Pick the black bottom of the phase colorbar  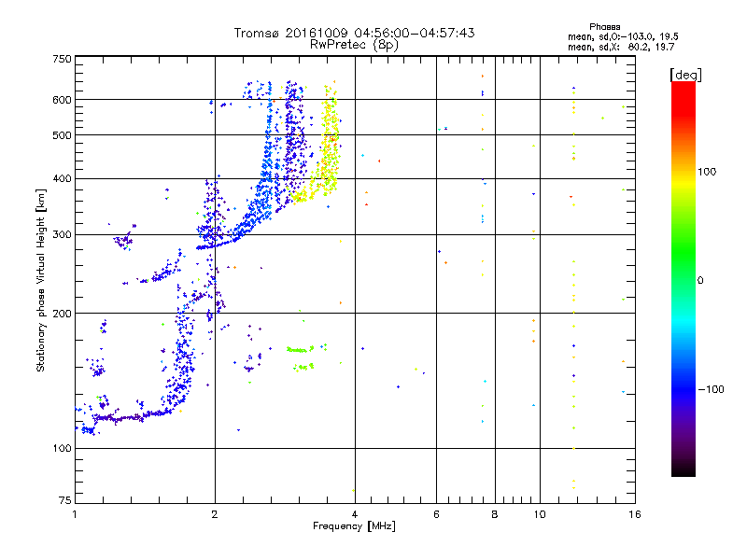click(684, 469)
